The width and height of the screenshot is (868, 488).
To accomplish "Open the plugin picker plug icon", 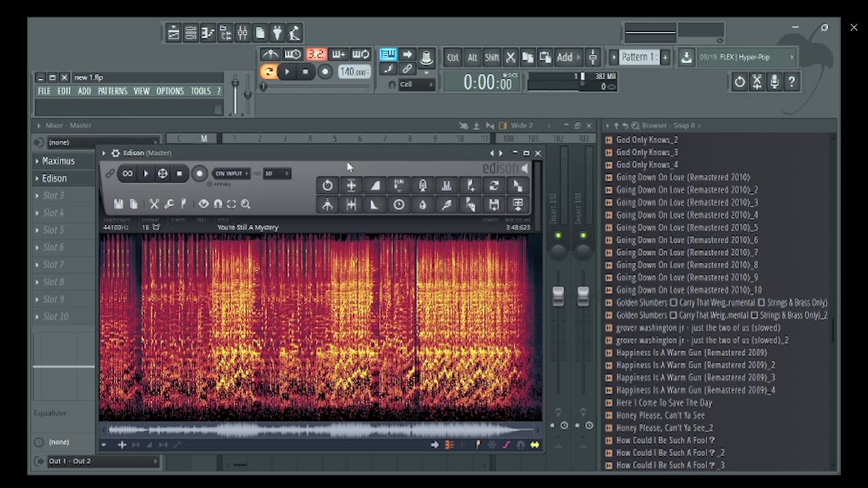I will (x=277, y=33).
